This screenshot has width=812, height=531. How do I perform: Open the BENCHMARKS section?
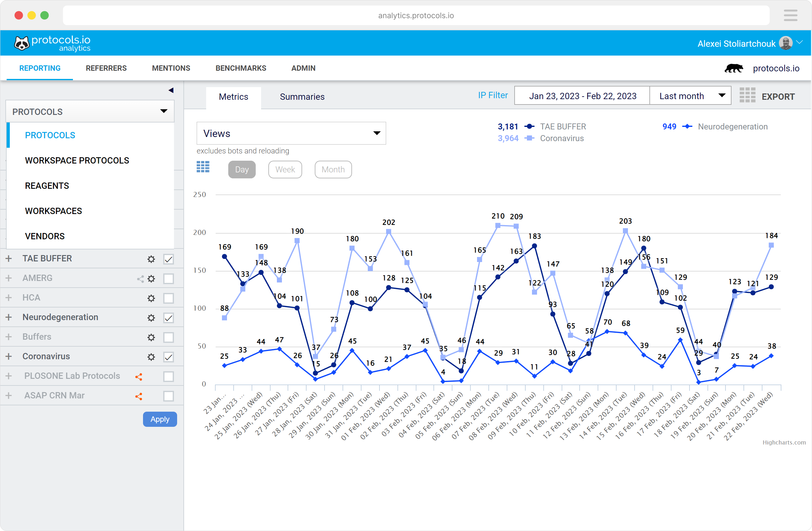(x=241, y=68)
